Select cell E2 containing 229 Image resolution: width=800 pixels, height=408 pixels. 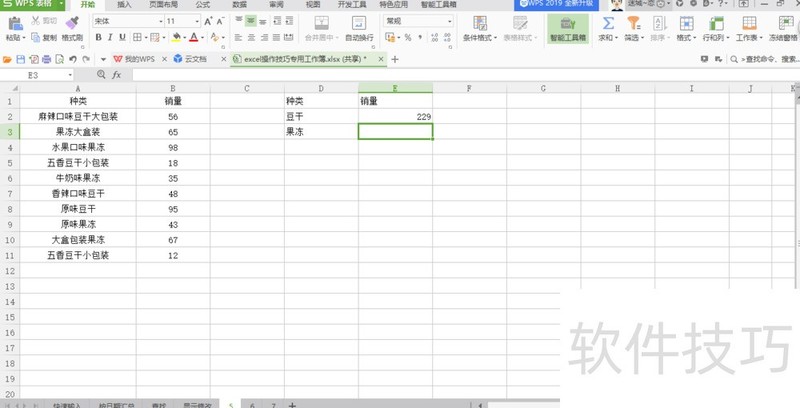tap(395, 117)
